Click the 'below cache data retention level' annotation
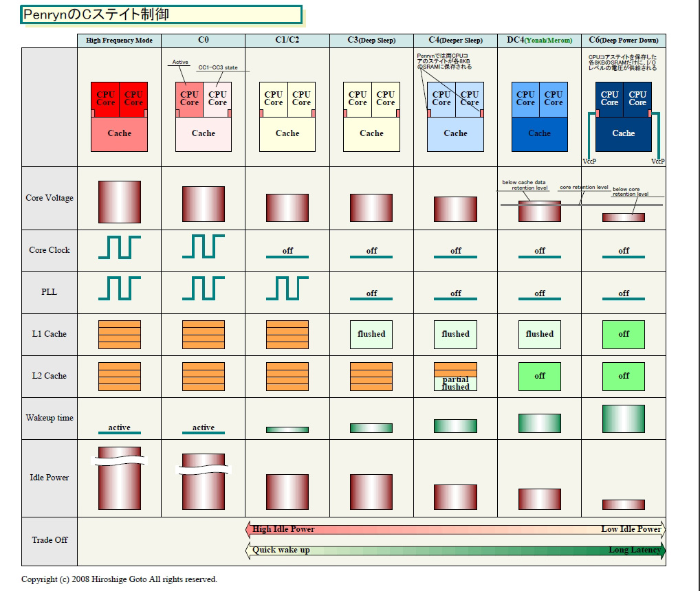Screen dimensions: 700x591 pos(525,185)
